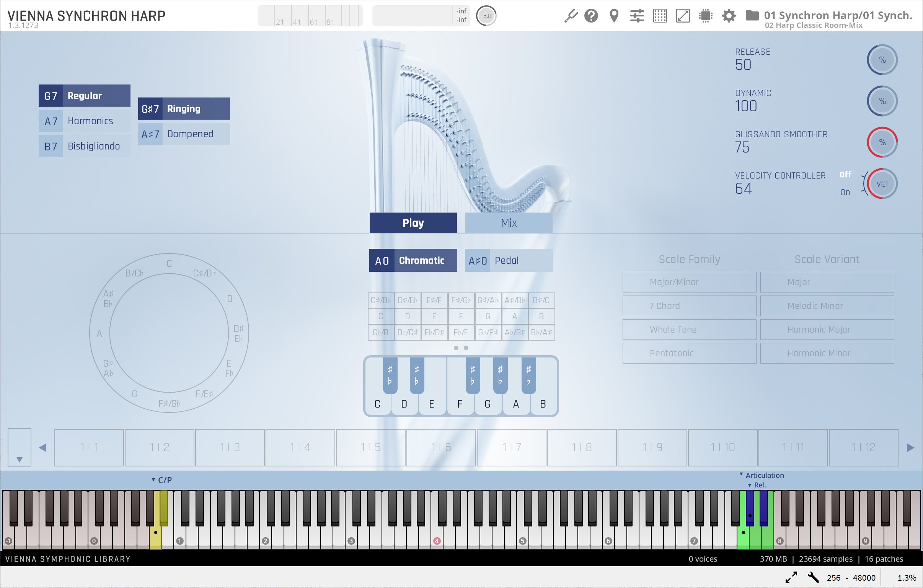Click the location pin icon
Viewport: 923px width, 588px height.
(614, 16)
